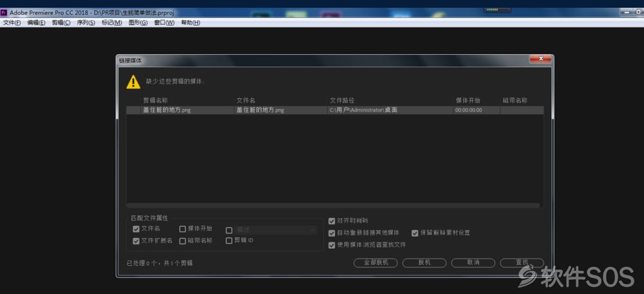Click the Premiere Pro app icon in title bar
Screen dimensions: 644x294
click(x=4, y=13)
